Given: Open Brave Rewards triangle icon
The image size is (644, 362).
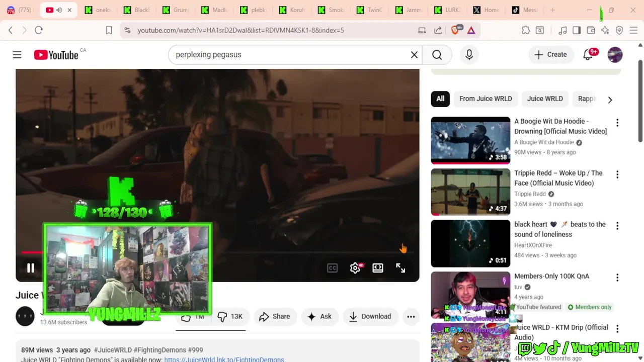Looking at the screenshot, I should tap(471, 30).
